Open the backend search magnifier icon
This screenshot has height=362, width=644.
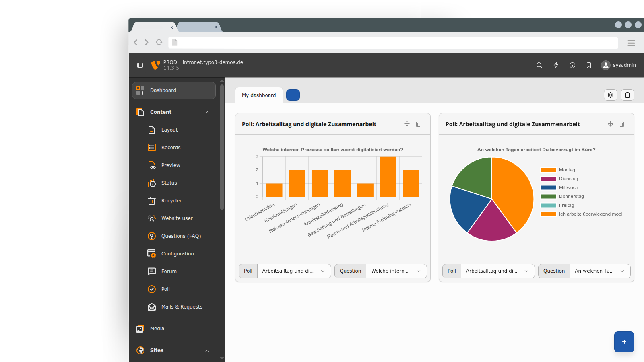(539, 65)
